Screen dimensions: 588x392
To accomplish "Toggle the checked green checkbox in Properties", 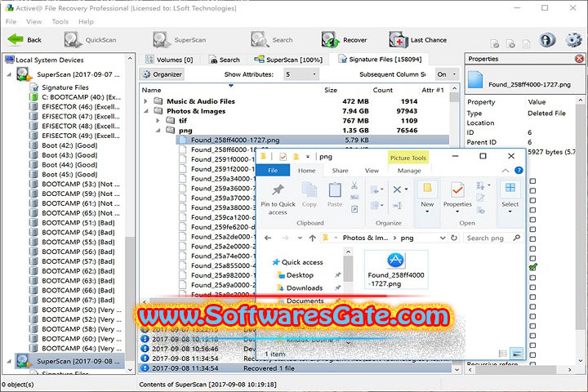I will point(532,268).
